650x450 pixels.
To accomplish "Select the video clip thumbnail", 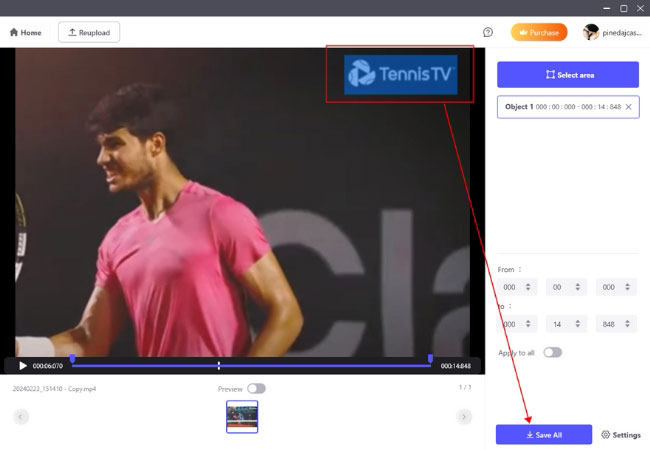I will 242,416.
